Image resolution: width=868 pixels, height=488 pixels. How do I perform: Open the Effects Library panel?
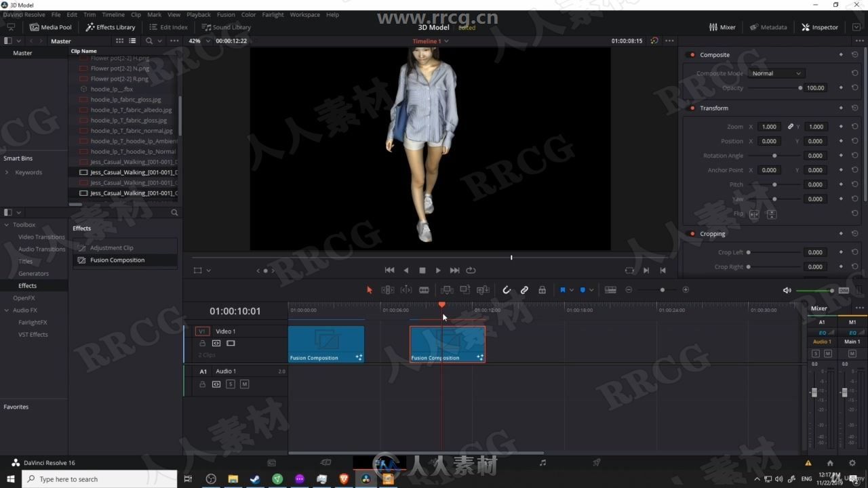tap(111, 27)
